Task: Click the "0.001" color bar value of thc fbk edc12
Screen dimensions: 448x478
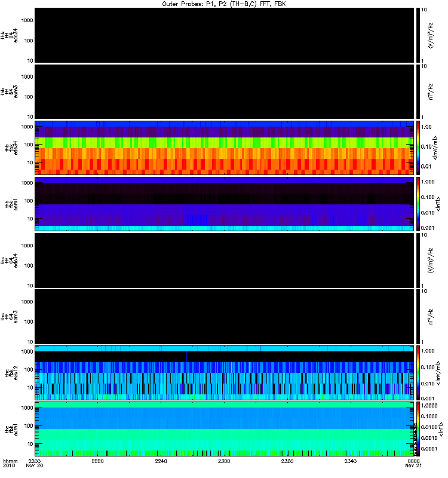Action: tap(428, 399)
